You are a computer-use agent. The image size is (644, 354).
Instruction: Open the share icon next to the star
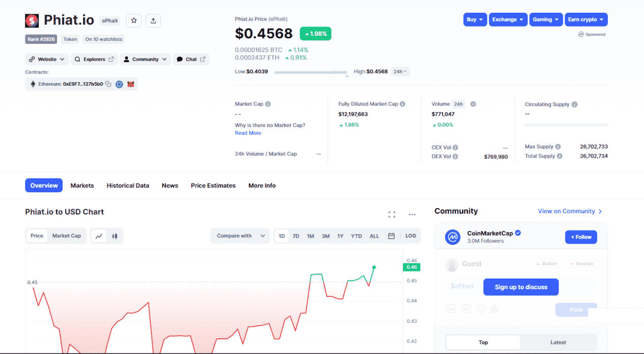(153, 20)
